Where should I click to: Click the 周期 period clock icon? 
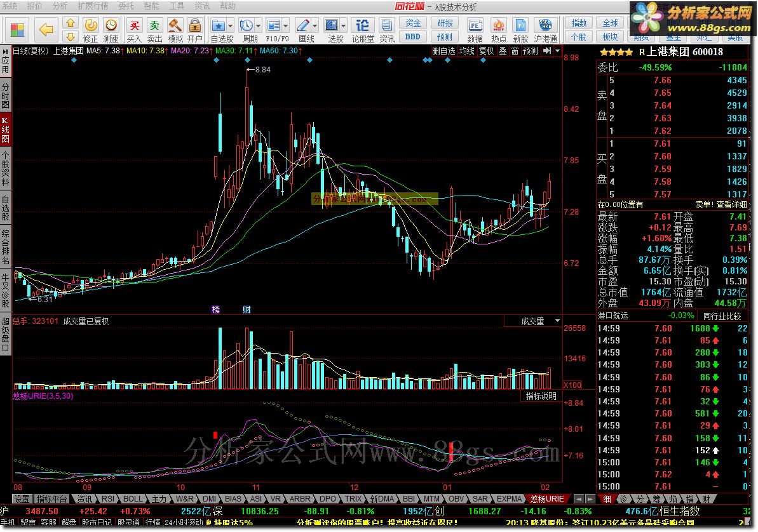tap(246, 25)
